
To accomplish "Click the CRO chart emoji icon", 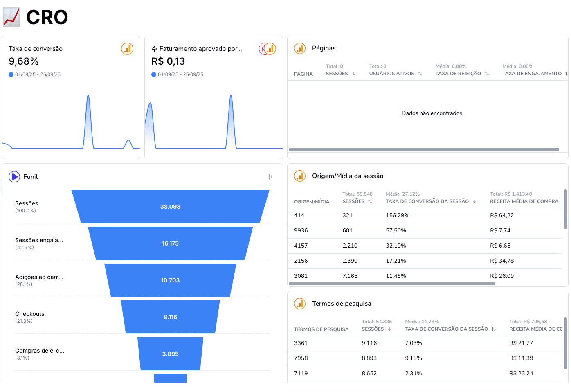I will (11, 17).
